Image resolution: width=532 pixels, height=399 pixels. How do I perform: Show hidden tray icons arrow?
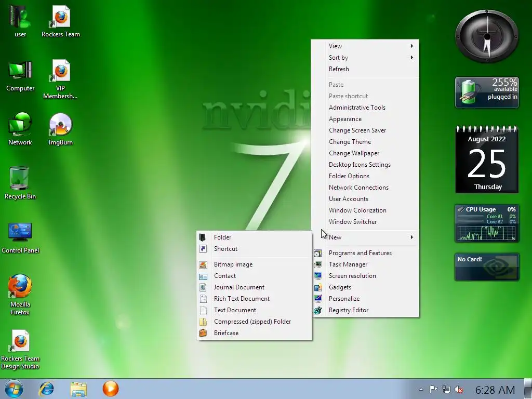(x=421, y=390)
